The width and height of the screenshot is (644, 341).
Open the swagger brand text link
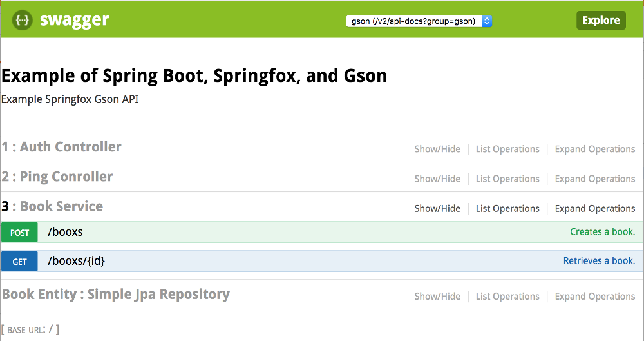[74, 20]
